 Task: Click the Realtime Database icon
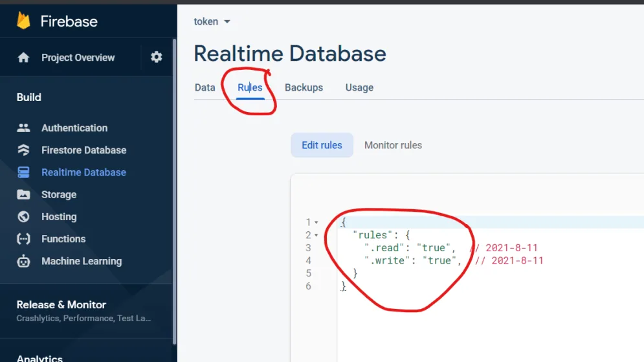pyautogui.click(x=23, y=172)
